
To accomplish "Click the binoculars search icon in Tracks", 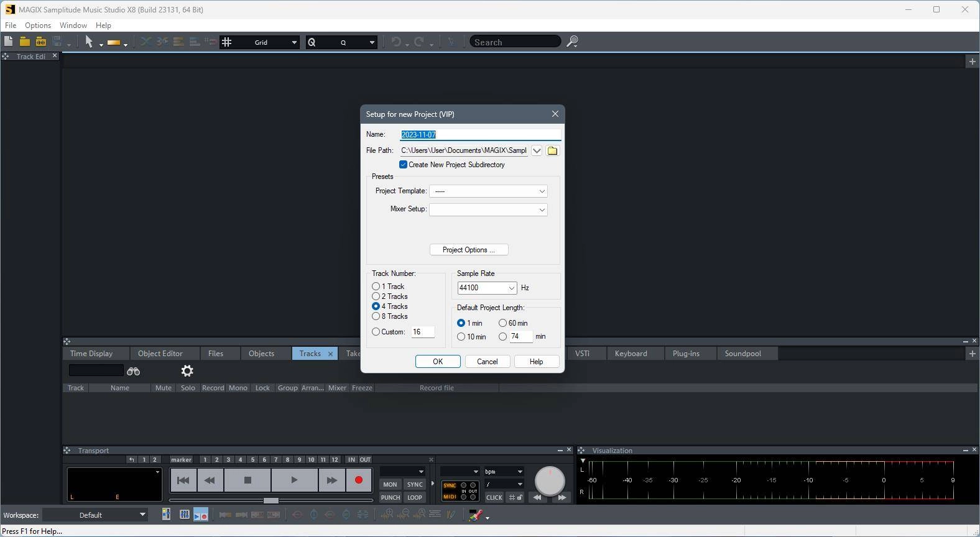I will tap(133, 371).
